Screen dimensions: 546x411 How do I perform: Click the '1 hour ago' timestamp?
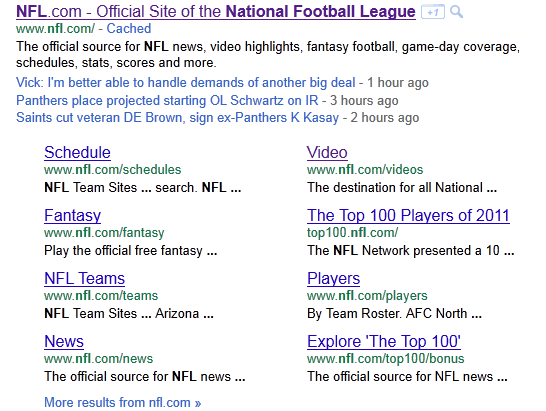point(398,83)
